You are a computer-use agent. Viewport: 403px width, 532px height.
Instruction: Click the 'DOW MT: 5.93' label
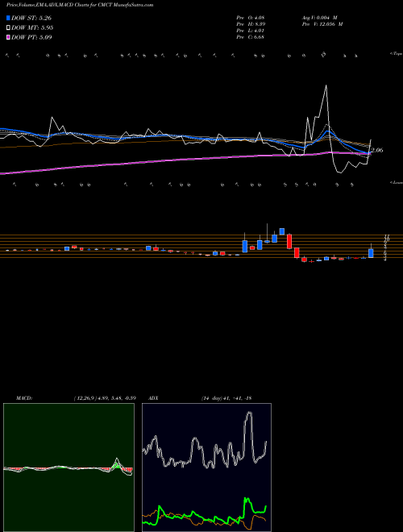tap(32, 28)
